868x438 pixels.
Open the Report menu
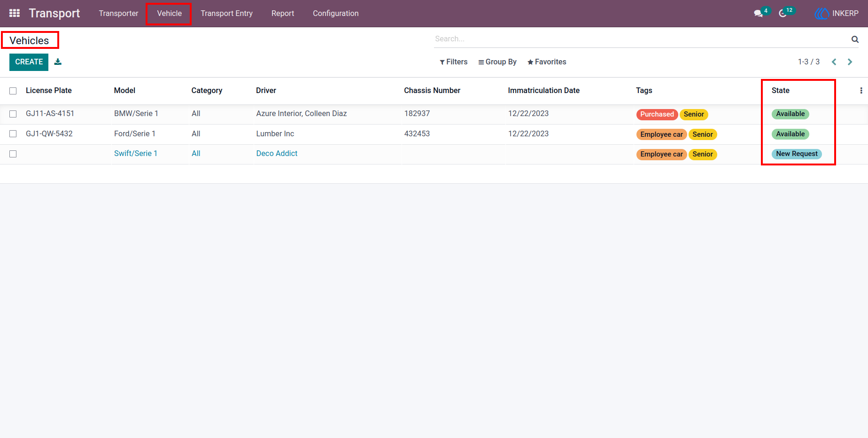coord(283,13)
